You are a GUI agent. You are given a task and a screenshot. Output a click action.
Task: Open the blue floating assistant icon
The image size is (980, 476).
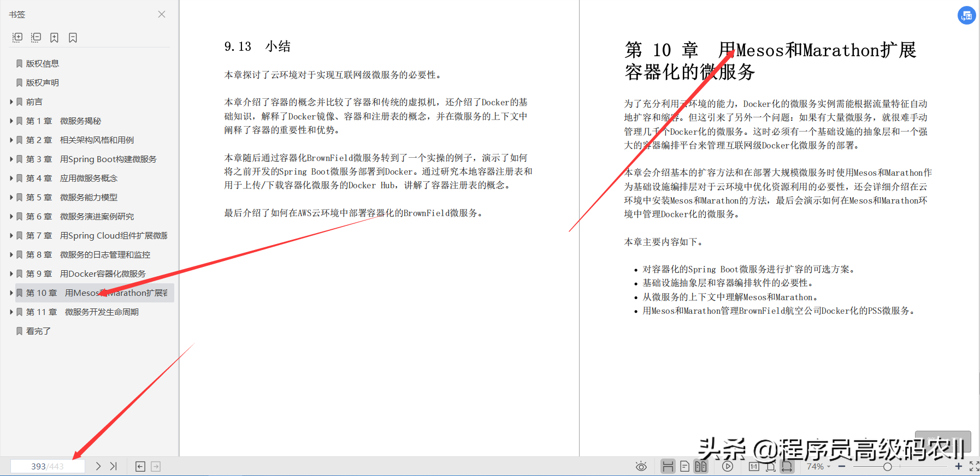pos(967,15)
